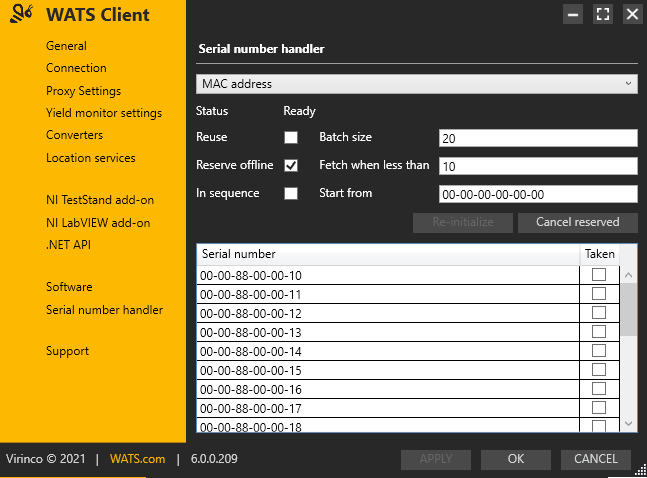The width and height of the screenshot is (647, 478).
Task: Tick Taken for serial 00-00-88-00-00-16
Action: [x=599, y=388]
